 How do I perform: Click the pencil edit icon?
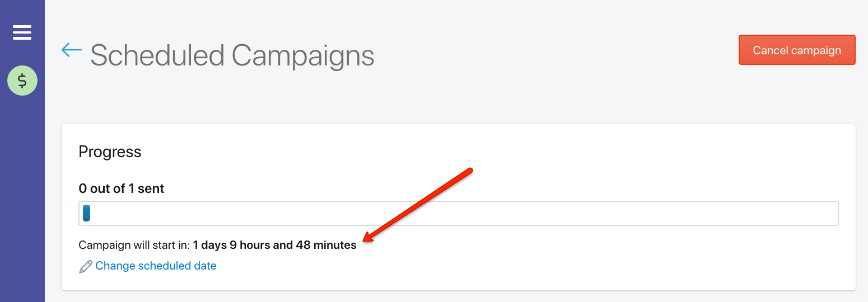pos(86,266)
